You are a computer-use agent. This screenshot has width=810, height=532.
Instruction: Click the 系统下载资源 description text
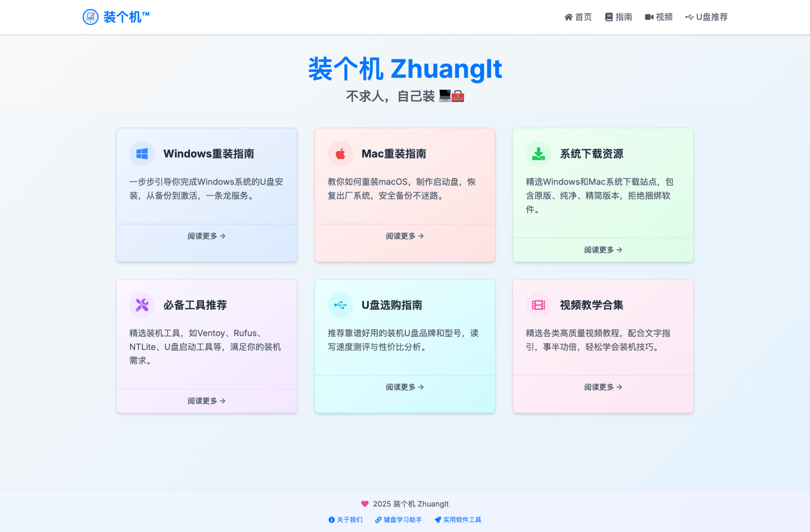point(600,196)
